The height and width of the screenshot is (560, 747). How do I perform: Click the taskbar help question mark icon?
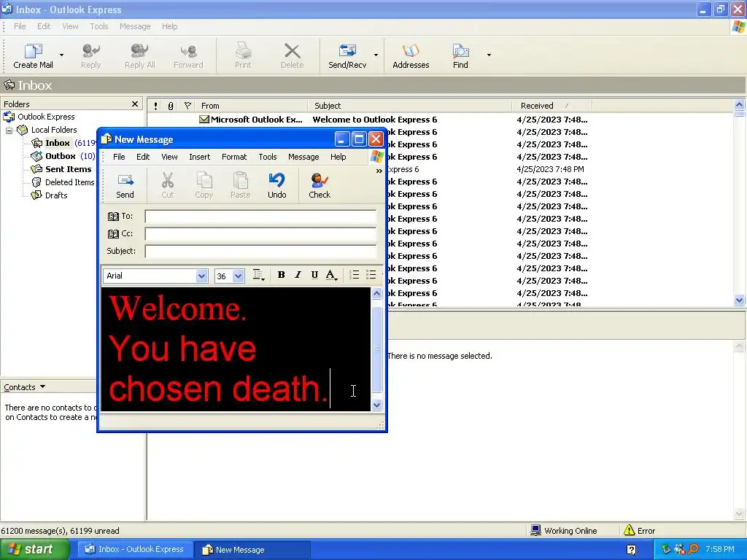point(631,550)
